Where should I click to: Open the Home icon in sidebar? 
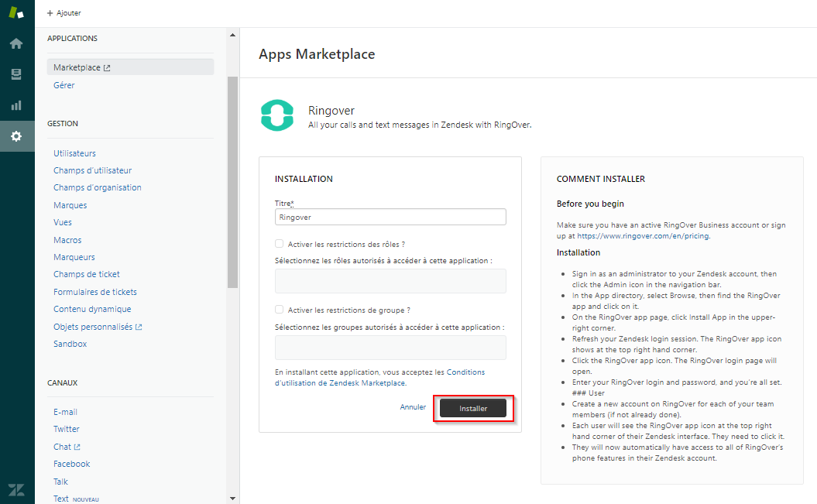[x=16, y=43]
